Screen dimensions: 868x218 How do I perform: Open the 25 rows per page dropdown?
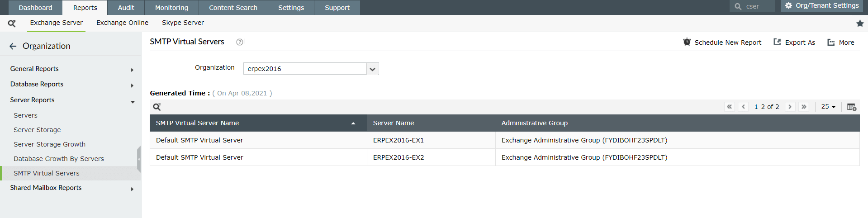click(x=828, y=107)
